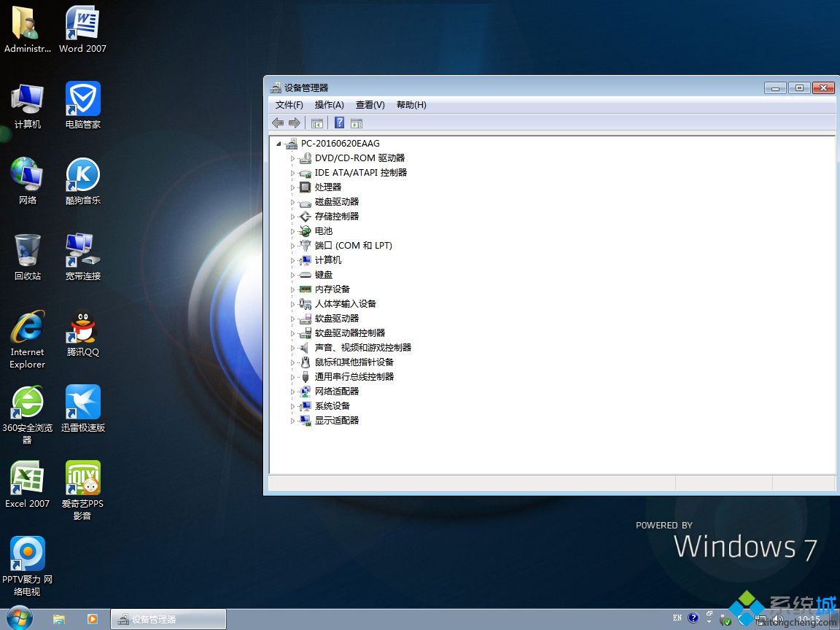Select the 爱奇艺PPS影音 desktop shortcut
The height and width of the screenshot is (630, 840).
coord(82,491)
